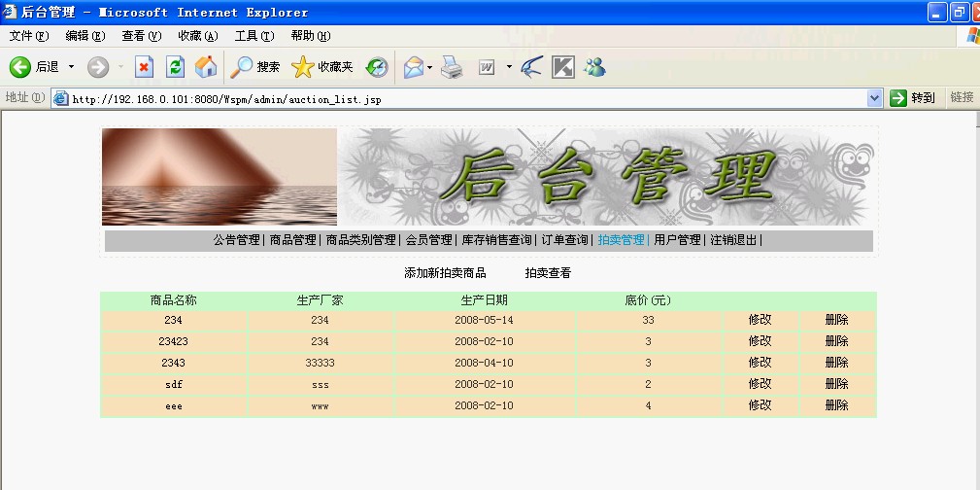
Task: Click 拍卖查看 link
Action: pos(548,273)
